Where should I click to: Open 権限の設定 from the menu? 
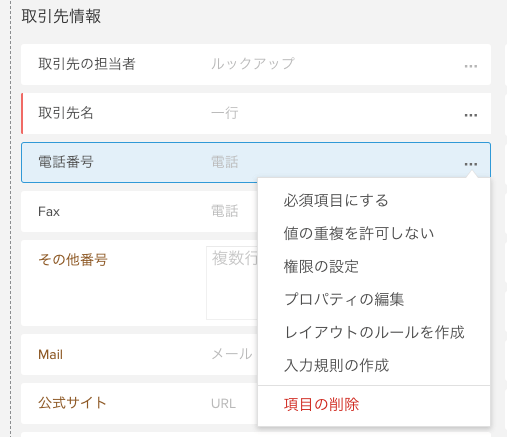click(321, 267)
